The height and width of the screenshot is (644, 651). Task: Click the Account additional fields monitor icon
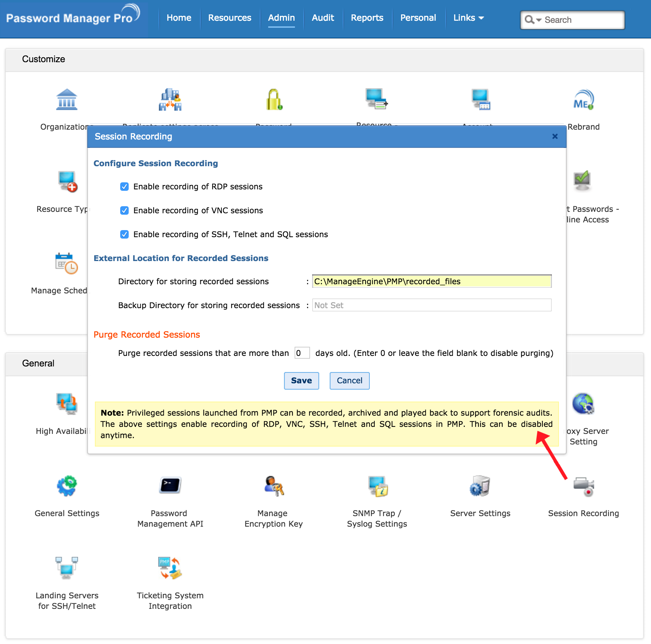pos(481,100)
